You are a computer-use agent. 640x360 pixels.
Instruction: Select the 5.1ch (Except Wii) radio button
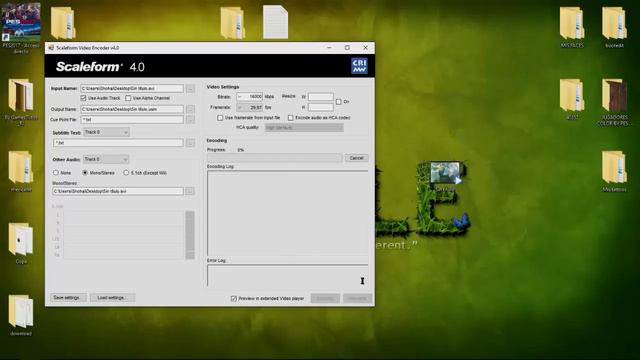pyautogui.click(x=126, y=173)
